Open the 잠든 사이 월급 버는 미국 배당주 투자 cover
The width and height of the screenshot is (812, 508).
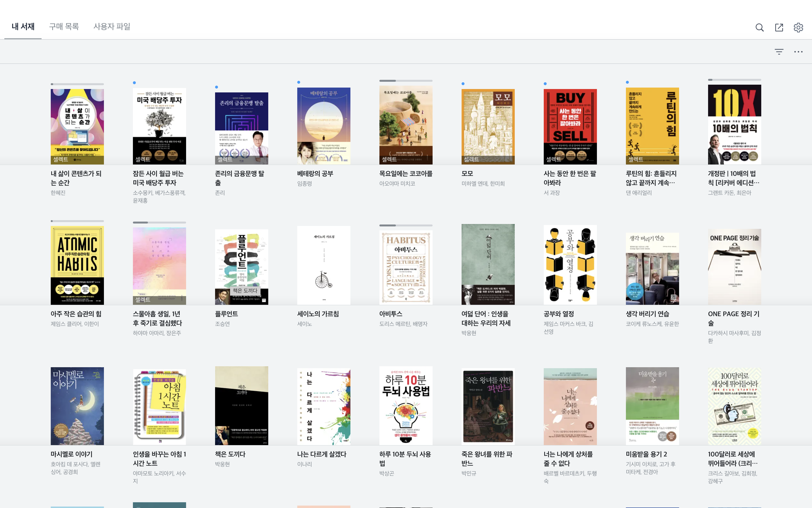[159, 126]
